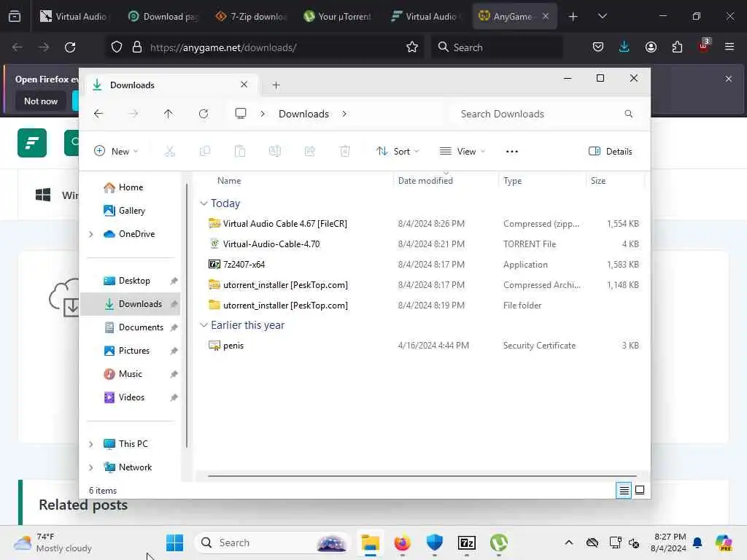
Task: Open Firefox downloads panel arrow icon
Action: click(624, 47)
